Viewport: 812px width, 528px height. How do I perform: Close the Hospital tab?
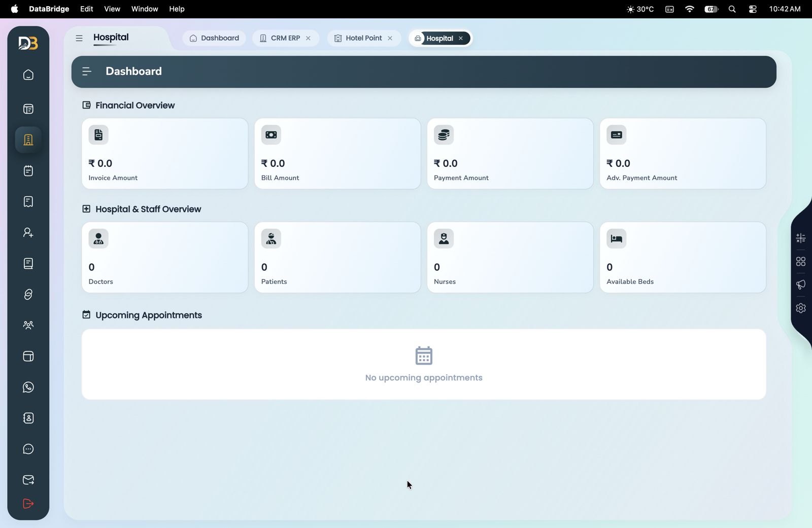point(461,39)
